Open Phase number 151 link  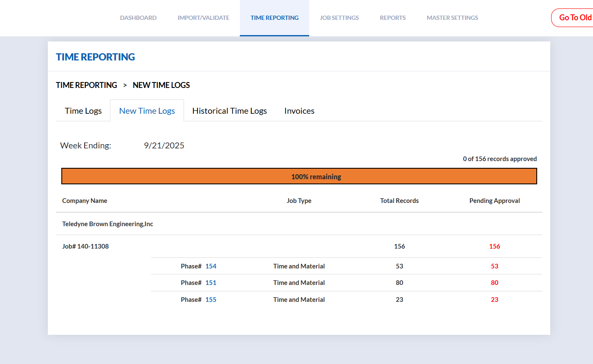[211, 283]
